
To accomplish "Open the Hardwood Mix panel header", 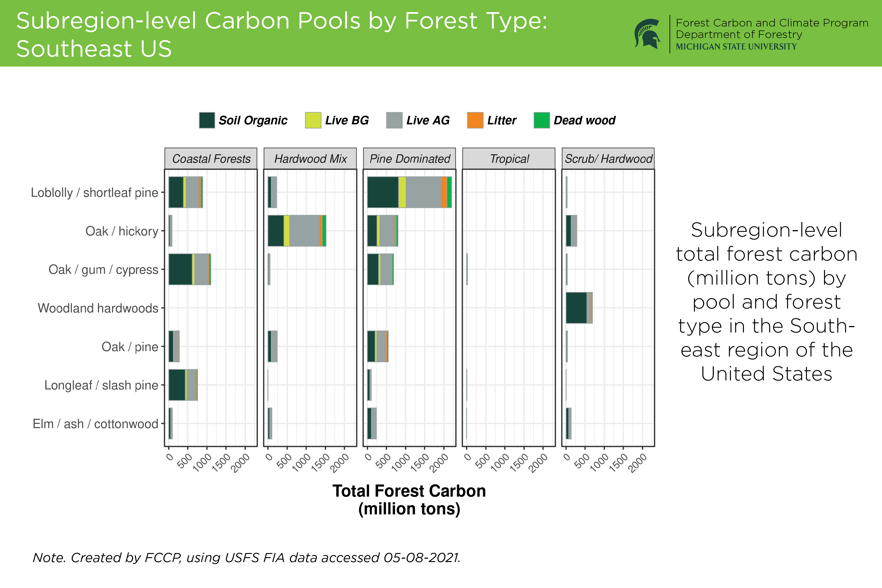I will (310, 158).
